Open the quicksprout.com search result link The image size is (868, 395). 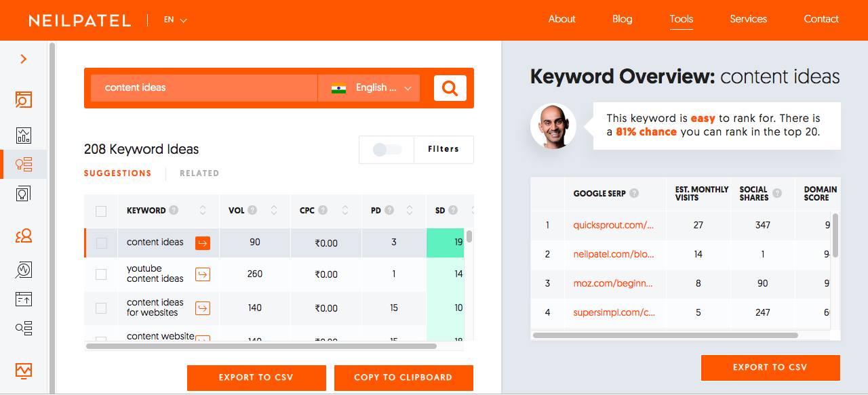(x=614, y=225)
